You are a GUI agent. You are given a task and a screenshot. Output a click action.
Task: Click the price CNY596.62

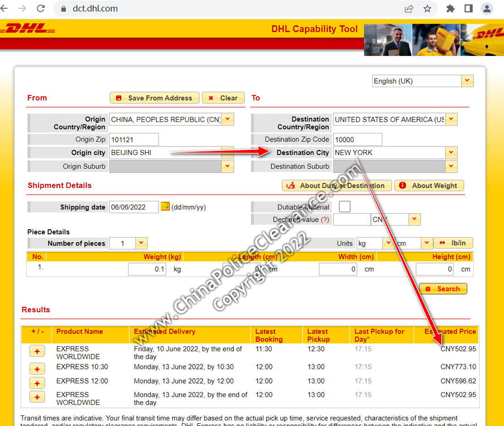click(x=458, y=381)
